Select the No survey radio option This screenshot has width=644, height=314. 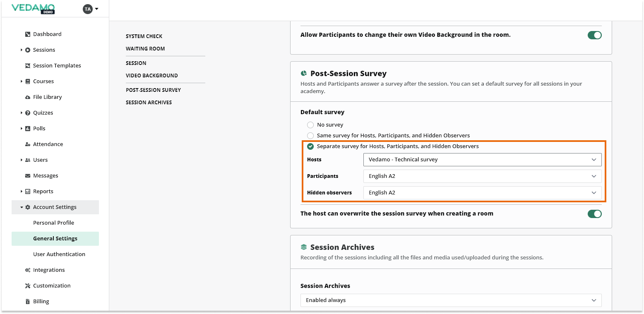pos(310,125)
